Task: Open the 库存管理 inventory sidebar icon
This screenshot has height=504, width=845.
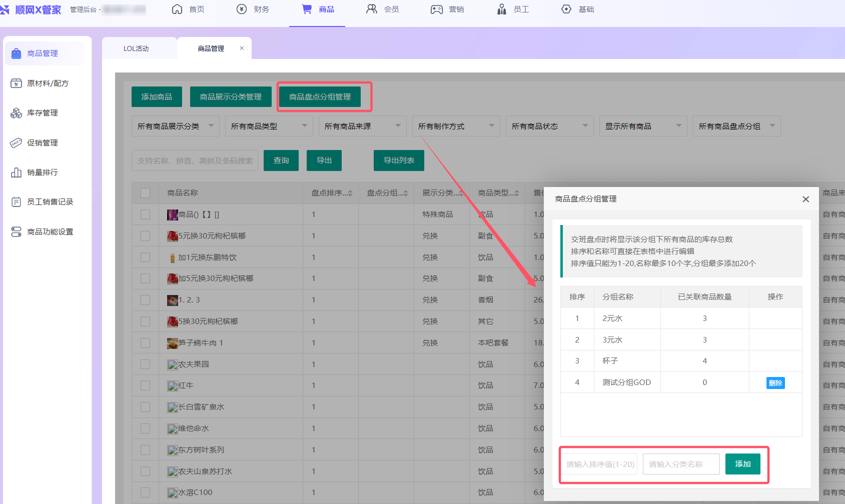Action: click(x=16, y=113)
